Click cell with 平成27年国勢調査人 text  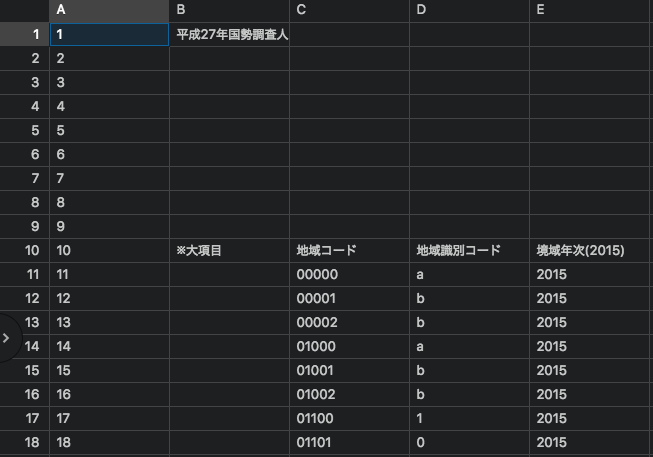point(229,34)
